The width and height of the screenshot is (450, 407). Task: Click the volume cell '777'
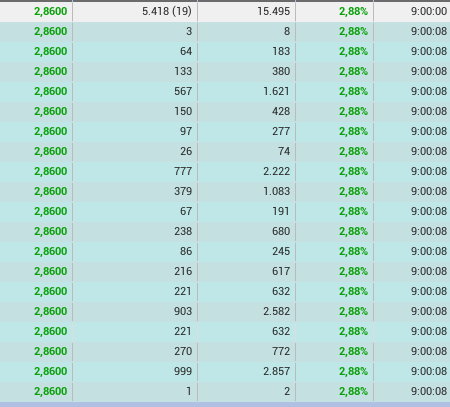click(135, 171)
